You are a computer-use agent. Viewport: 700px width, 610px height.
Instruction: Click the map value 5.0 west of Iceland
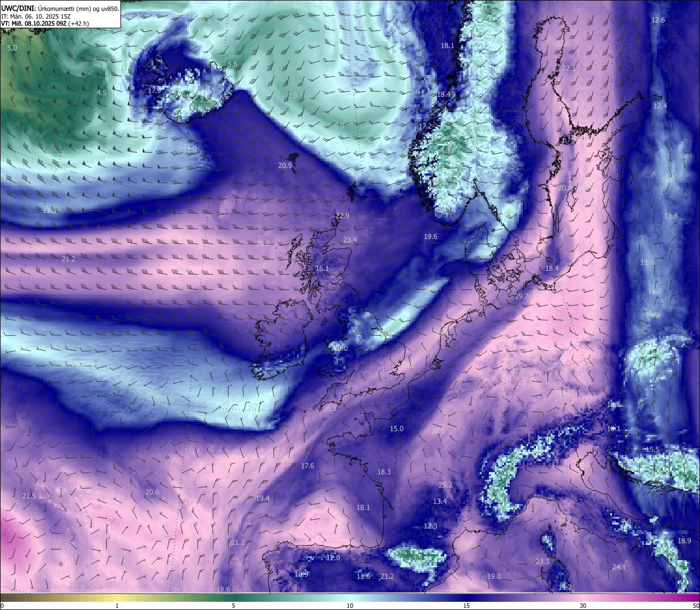(x=12, y=48)
